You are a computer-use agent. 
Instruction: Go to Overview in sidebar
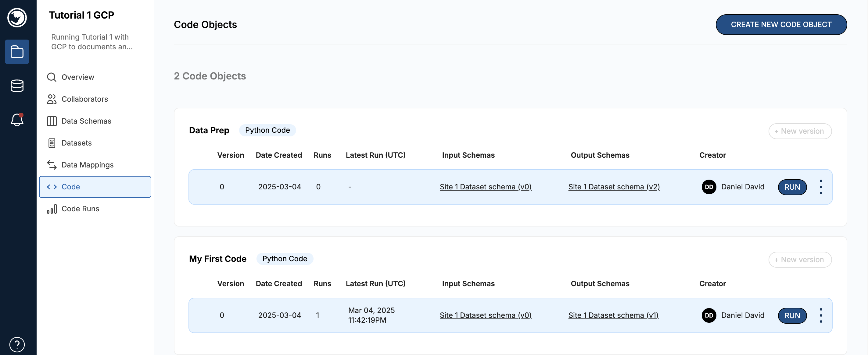(77, 77)
